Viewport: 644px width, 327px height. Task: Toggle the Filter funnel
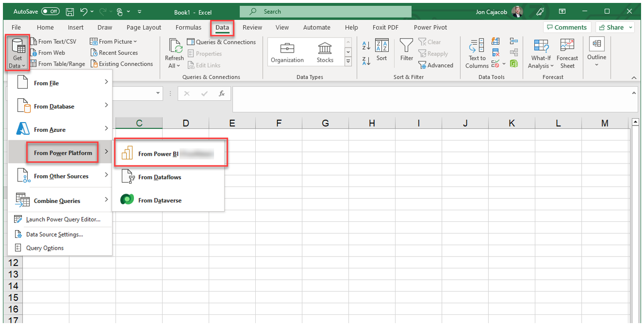click(x=406, y=51)
